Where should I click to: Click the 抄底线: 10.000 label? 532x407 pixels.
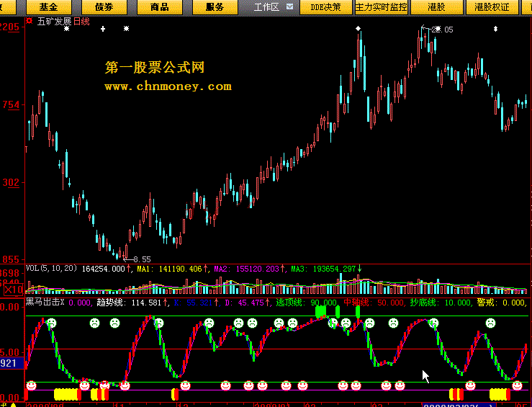click(x=441, y=302)
